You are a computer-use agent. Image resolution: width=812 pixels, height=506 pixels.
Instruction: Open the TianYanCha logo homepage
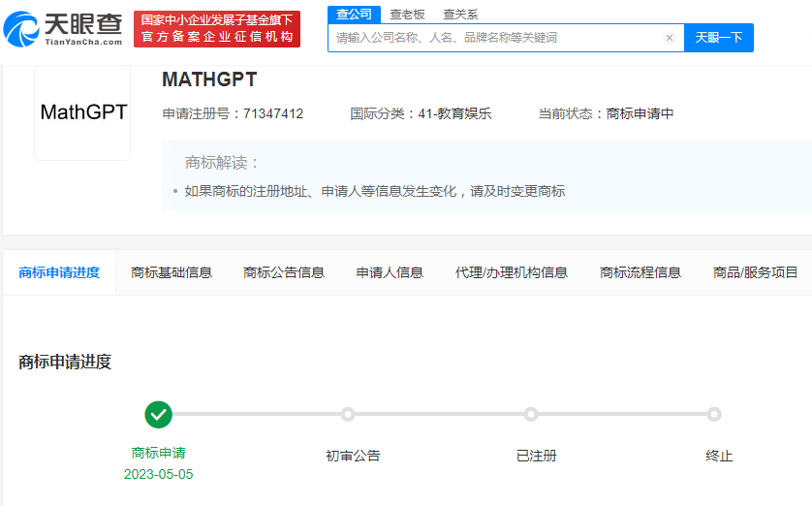[63, 29]
